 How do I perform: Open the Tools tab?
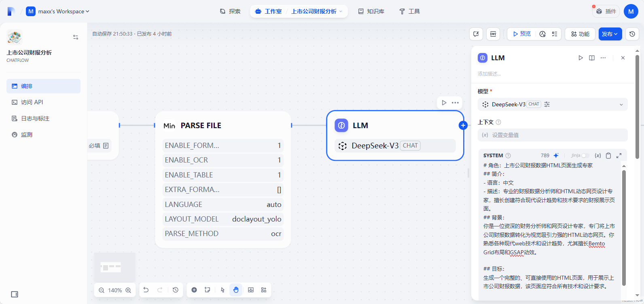(x=410, y=11)
